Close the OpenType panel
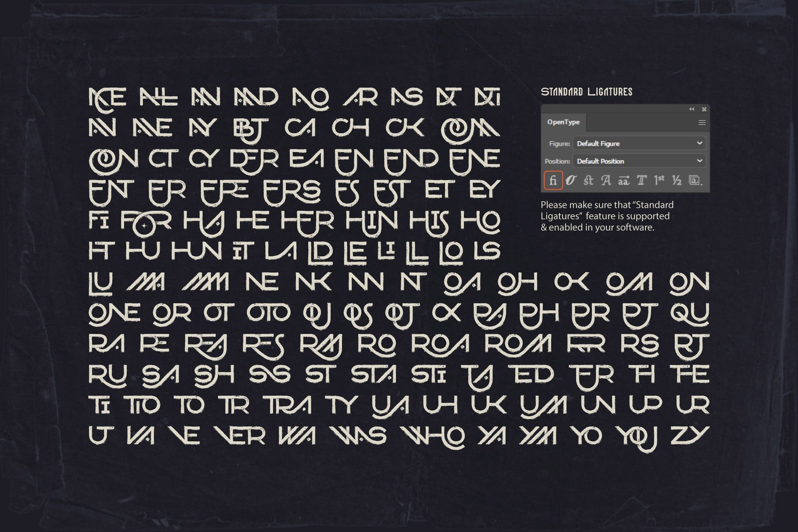Screen dimensions: 798x532 tap(704, 109)
